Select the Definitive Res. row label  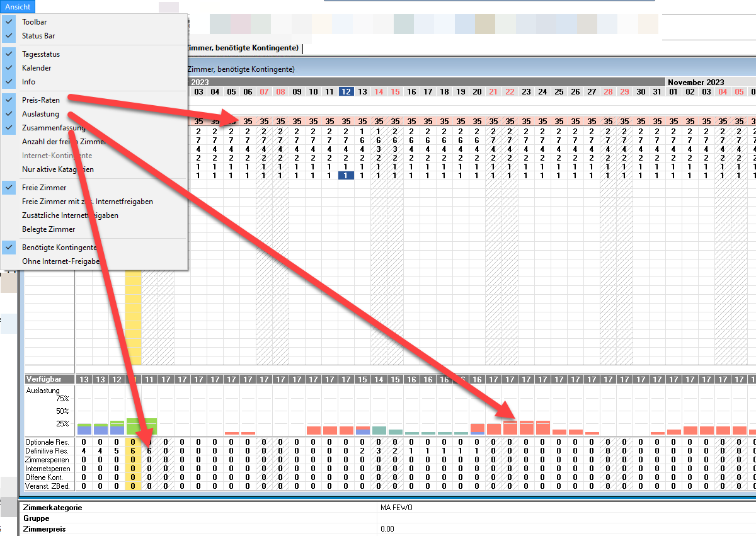click(47, 451)
